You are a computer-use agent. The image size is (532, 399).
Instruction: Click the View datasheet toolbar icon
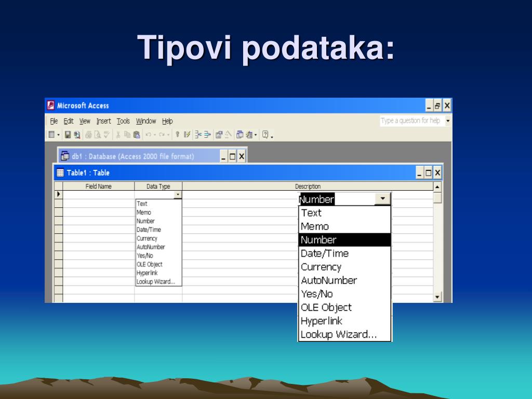pos(51,135)
